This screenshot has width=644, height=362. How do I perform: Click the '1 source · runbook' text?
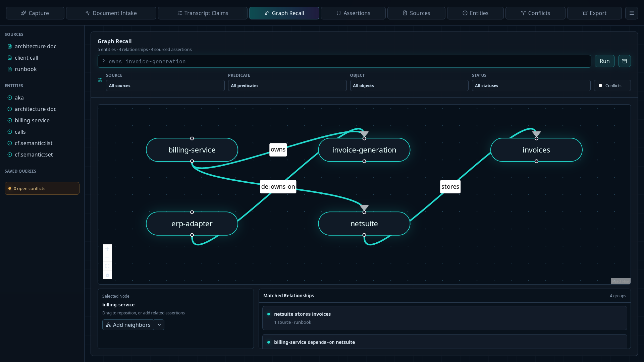[292, 322]
